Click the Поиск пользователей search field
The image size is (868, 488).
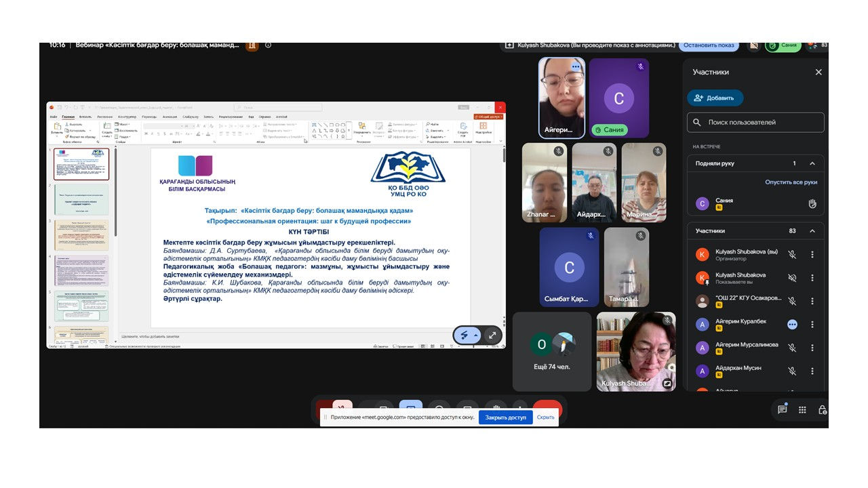pyautogui.click(x=755, y=122)
